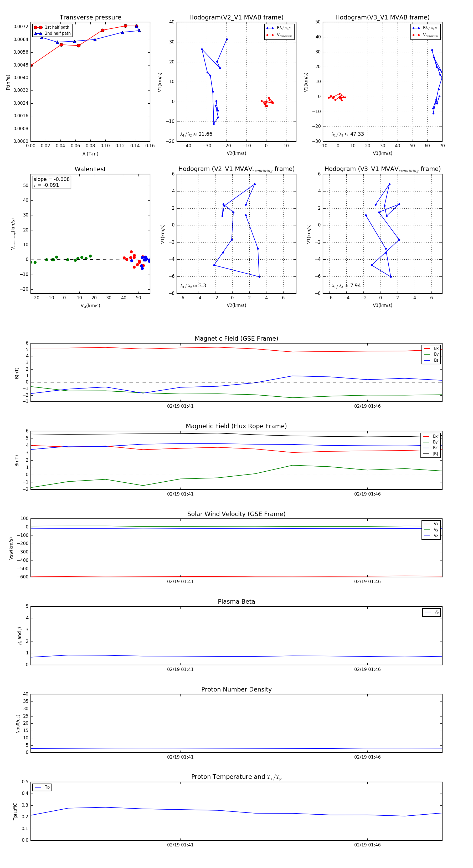
Task: Select the 'Bz' legend entry in GSE panel
Action: coord(431,361)
